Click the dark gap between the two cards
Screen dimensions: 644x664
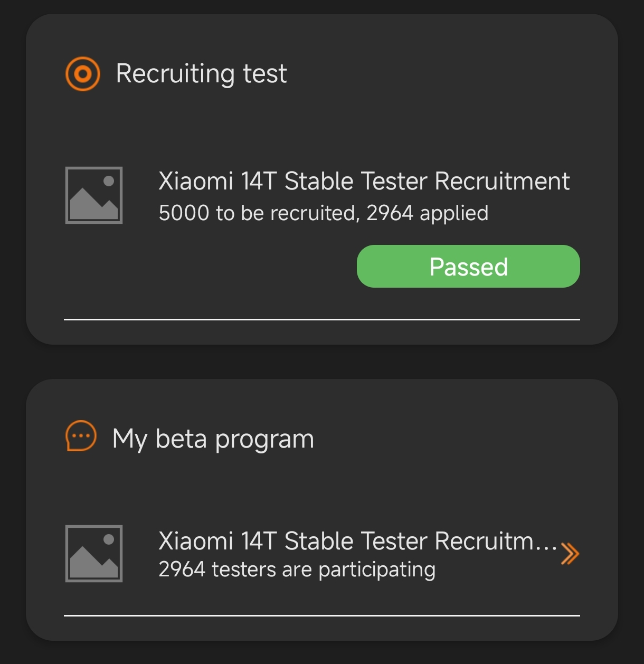tap(322, 362)
